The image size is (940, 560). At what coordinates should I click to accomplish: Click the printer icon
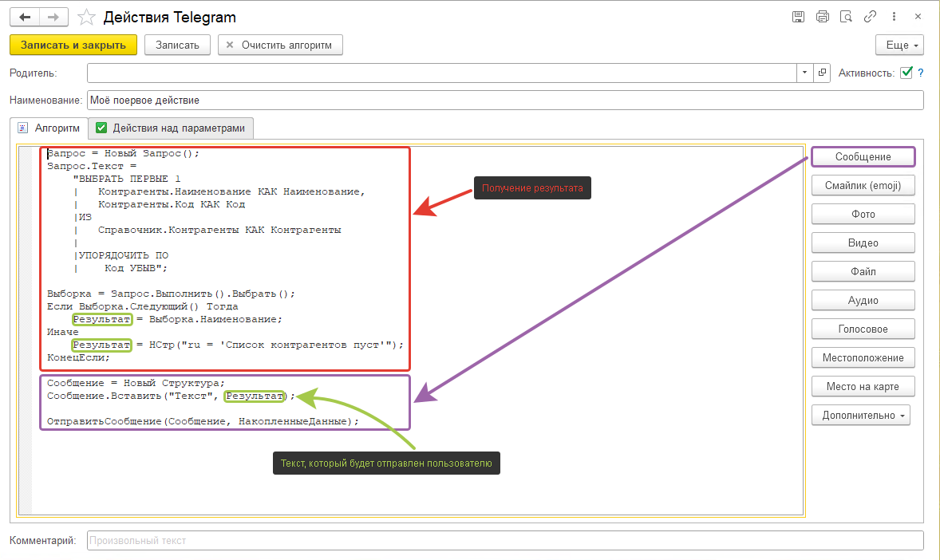click(822, 17)
